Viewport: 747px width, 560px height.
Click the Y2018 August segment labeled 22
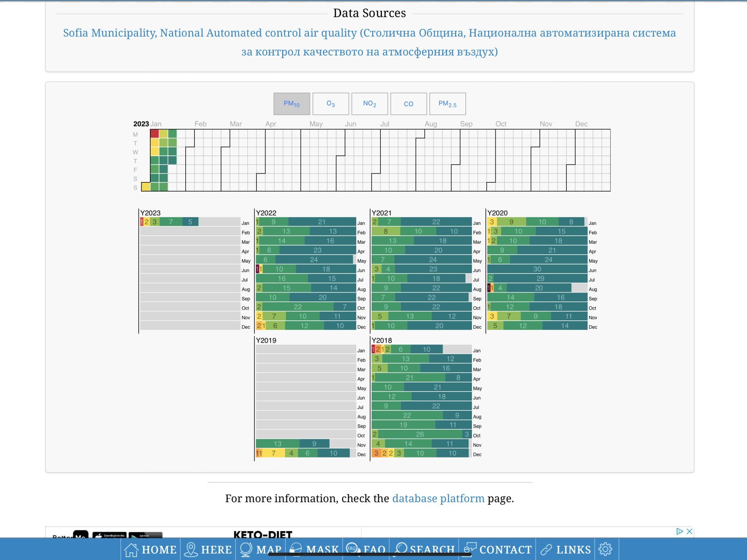(x=407, y=416)
